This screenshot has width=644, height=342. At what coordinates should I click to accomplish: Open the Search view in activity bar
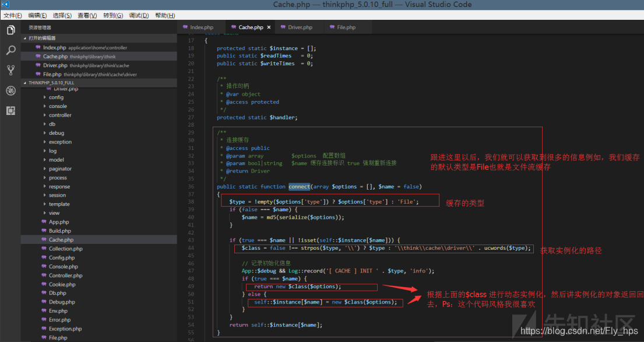click(10, 50)
